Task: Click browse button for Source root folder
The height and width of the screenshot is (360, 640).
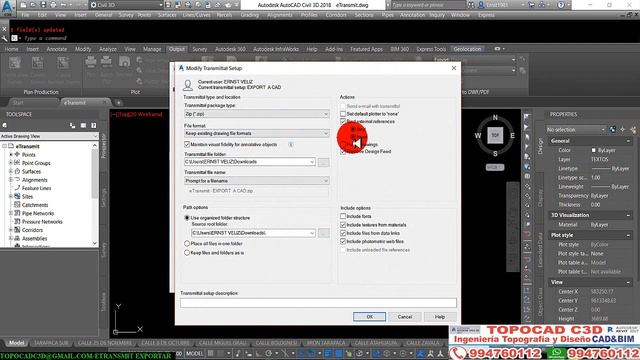Action: [x=323, y=233]
